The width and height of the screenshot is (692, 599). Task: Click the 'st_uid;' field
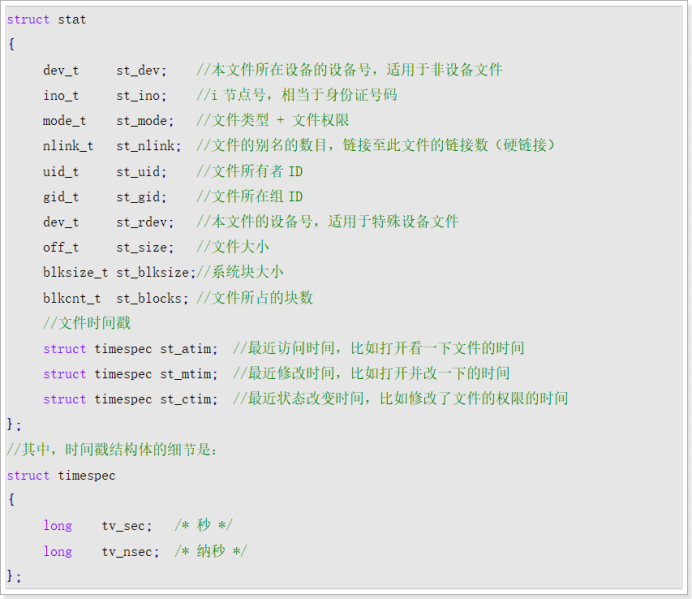coord(141,171)
